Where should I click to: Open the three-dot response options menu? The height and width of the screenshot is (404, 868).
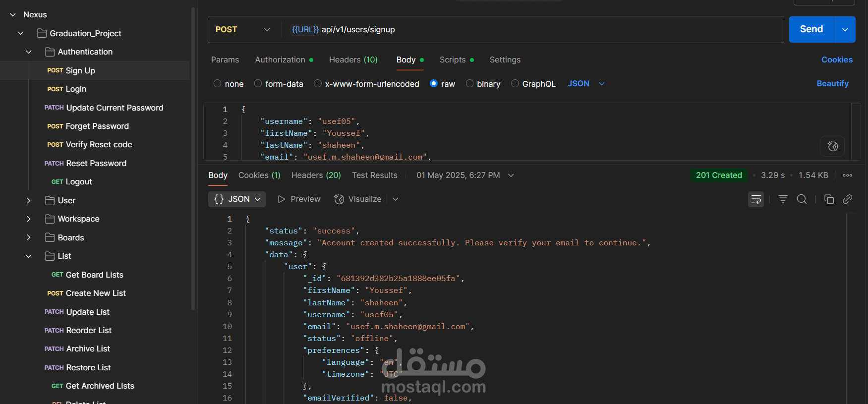pos(848,175)
